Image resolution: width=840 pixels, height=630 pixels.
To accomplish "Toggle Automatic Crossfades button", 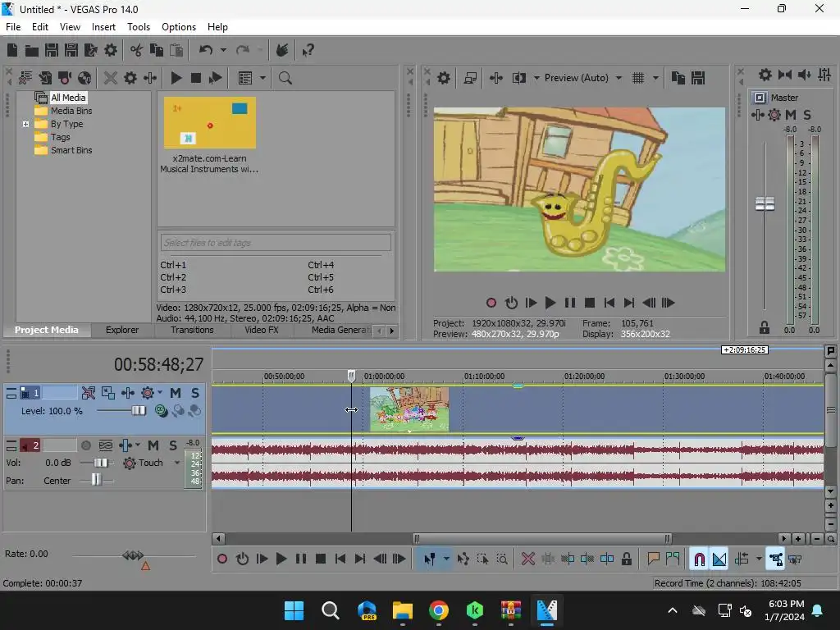I will 719,559.
